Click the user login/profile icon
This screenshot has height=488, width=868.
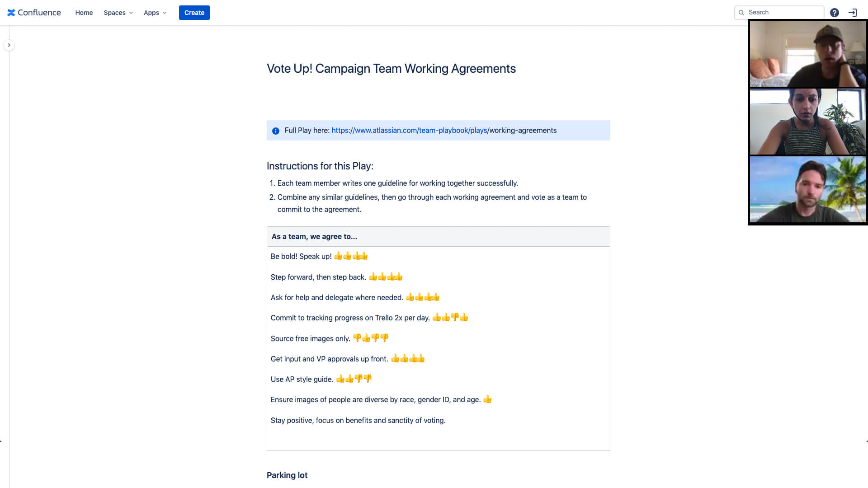tap(853, 13)
